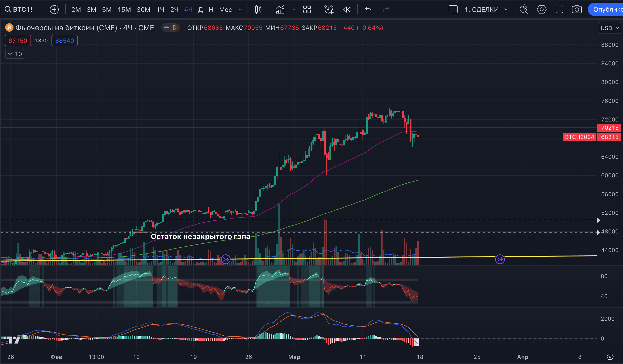
Task: Open the indicators menu
Action: click(280, 9)
